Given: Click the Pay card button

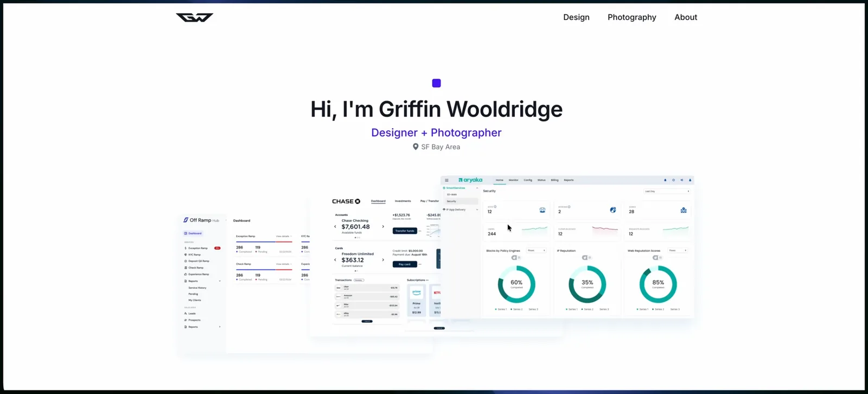Looking at the screenshot, I should tap(405, 264).
